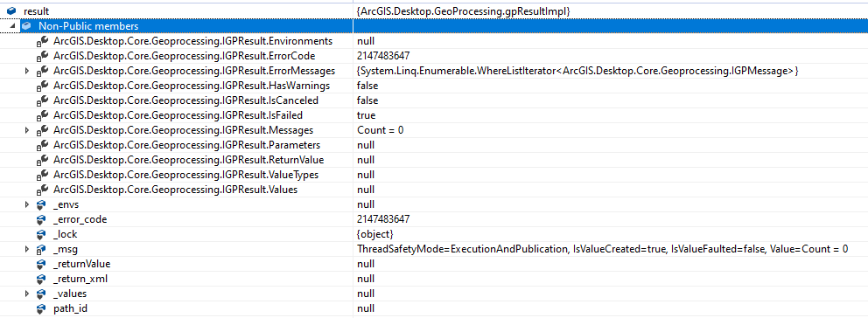This screenshot has width=868, height=318.
Task: Click the IGPResult.IsFailed property icon
Action: point(42,115)
